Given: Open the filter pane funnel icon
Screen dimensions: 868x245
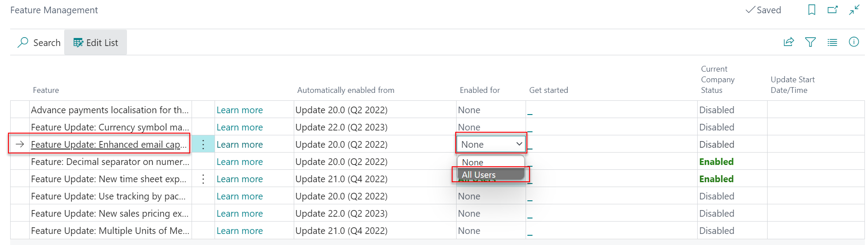Looking at the screenshot, I should tap(810, 42).
